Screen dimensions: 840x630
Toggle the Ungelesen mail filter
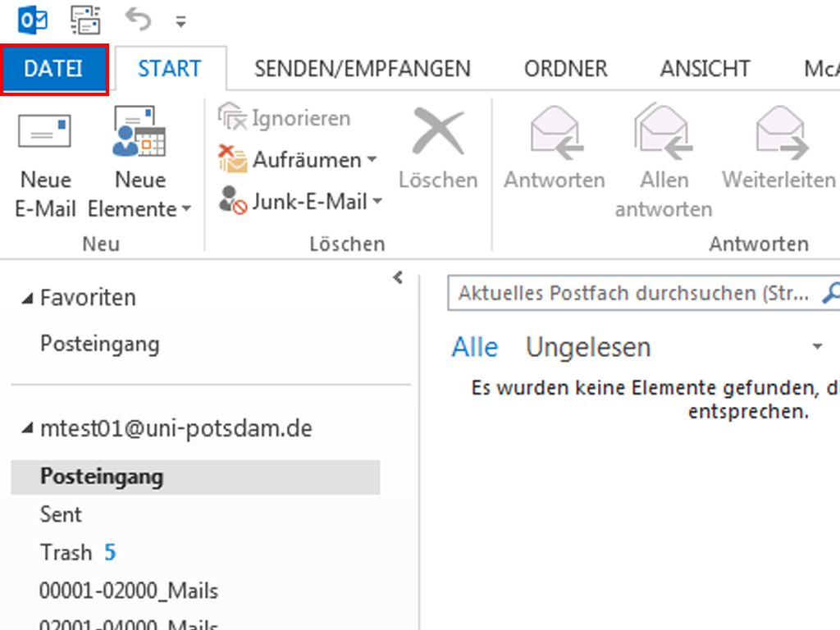(x=587, y=347)
